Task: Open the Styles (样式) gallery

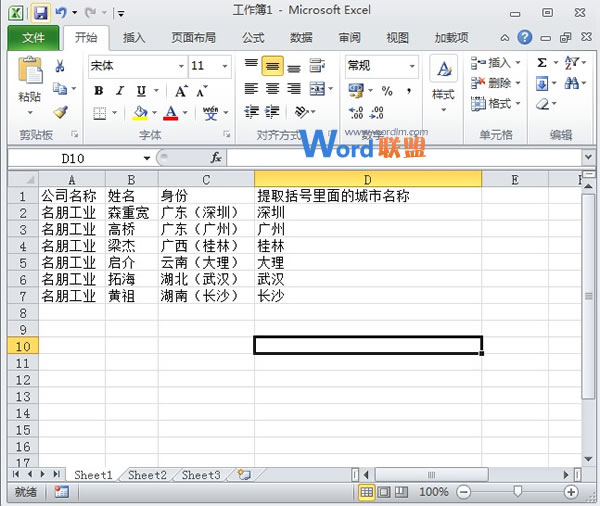Action: click(442, 80)
